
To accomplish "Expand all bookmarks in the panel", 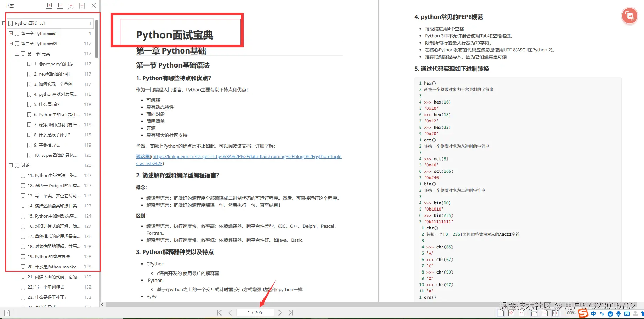I will 49,5.
